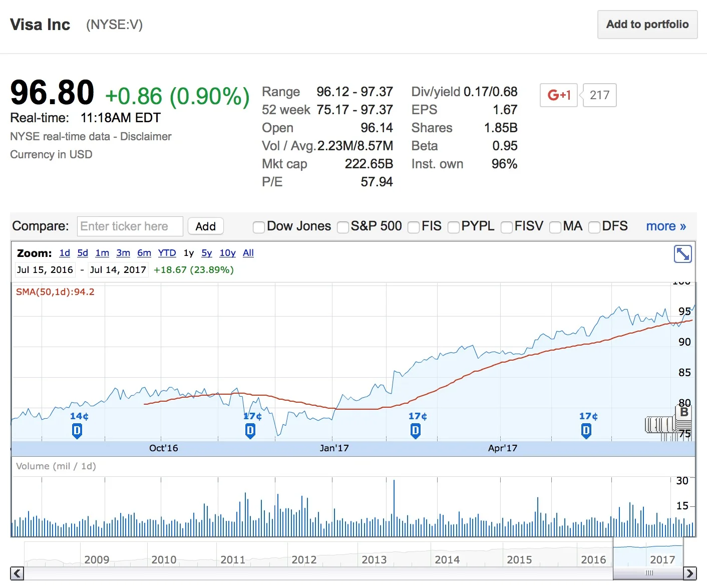Screen dimensions: 707x588
Task: Set chart zoom to 6m
Action: click(144, 253)
